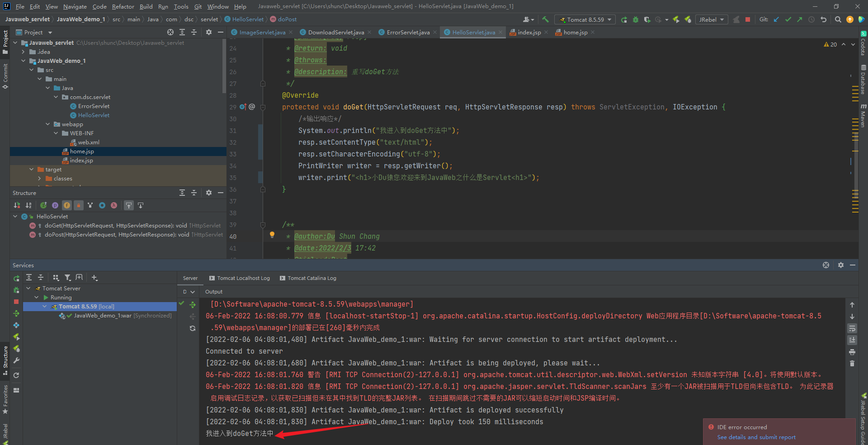
Task: Toggle soft-wrap in console output
Action: (852, 328)
